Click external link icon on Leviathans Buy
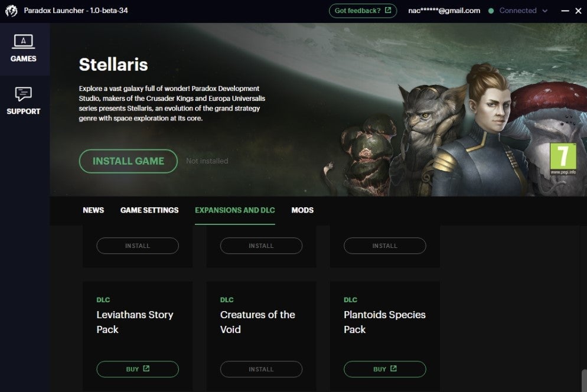Viewport: 587px width, 392px height. tap(146, 369)
